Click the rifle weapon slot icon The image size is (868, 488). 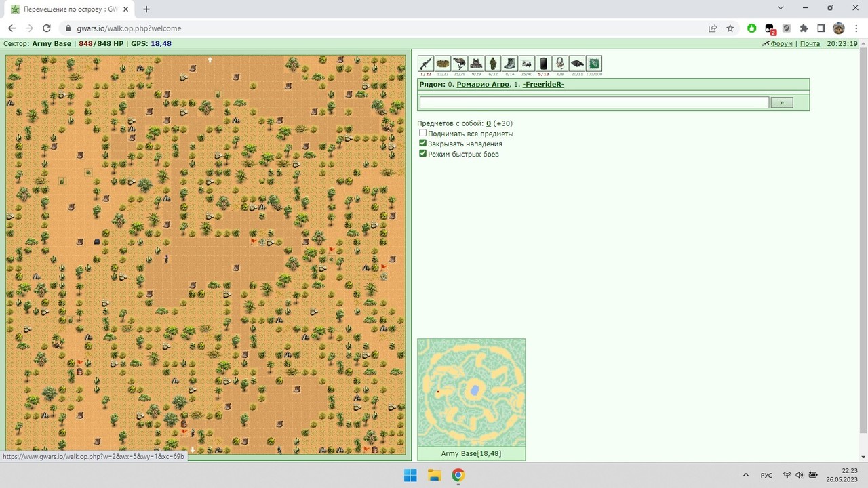coord(426,63)
